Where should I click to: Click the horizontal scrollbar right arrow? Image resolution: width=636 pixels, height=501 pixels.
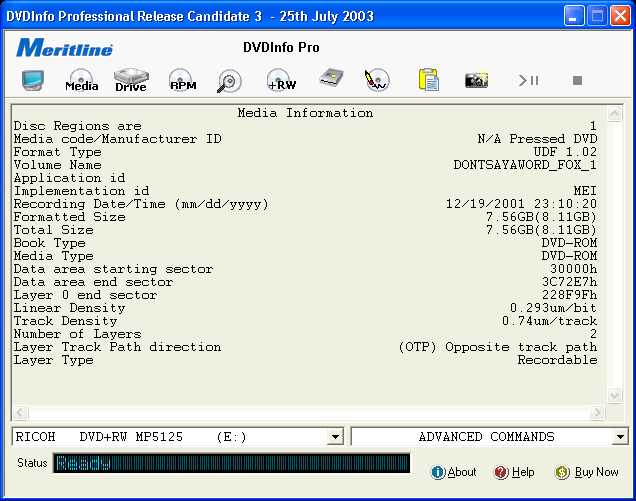(x=597, y=413)
